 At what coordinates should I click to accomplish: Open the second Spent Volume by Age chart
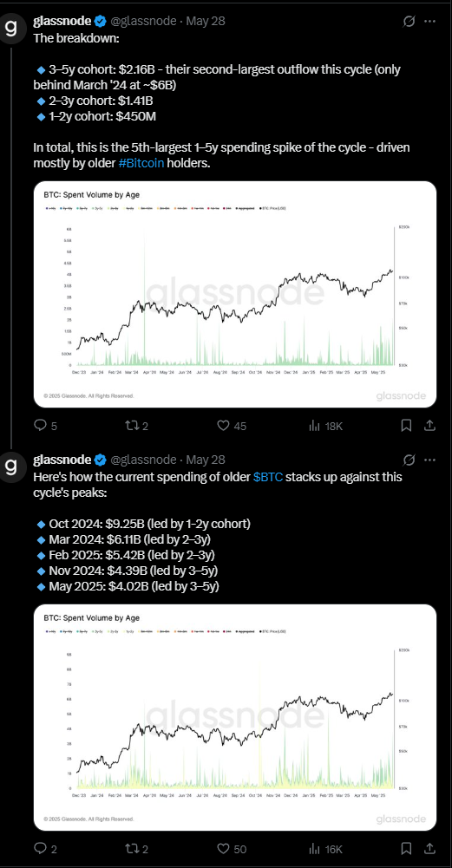point(235,717)
